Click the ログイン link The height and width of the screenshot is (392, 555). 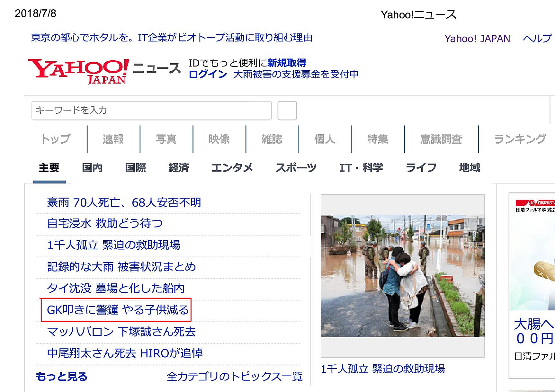208,74
